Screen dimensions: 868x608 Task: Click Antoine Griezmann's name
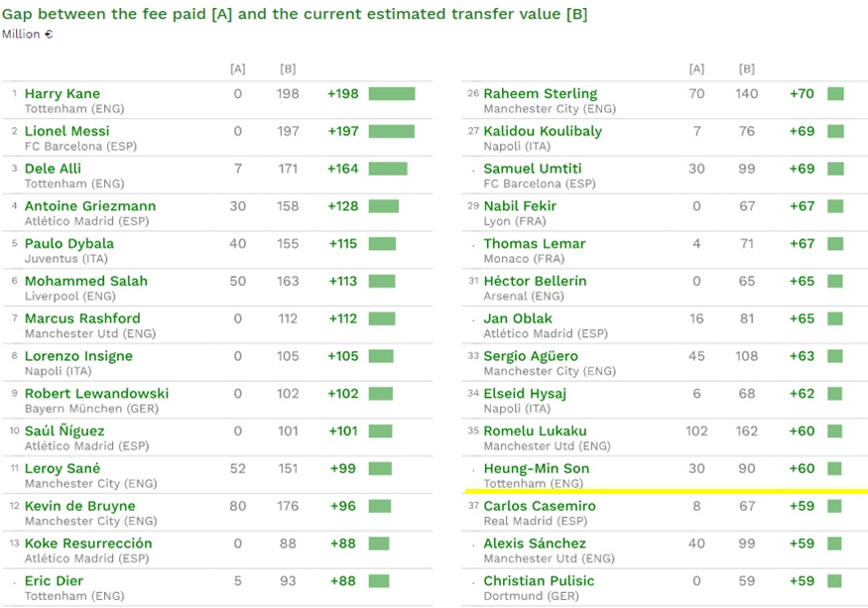[90, 206]
